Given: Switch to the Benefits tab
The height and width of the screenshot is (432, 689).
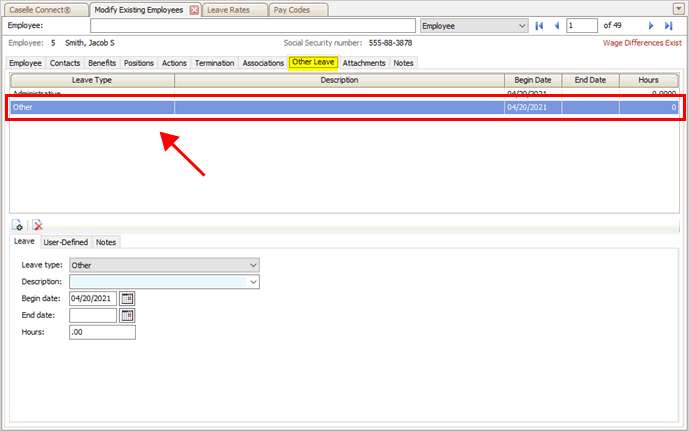Looking at the screenshot, I should click(x=102, y=63).
